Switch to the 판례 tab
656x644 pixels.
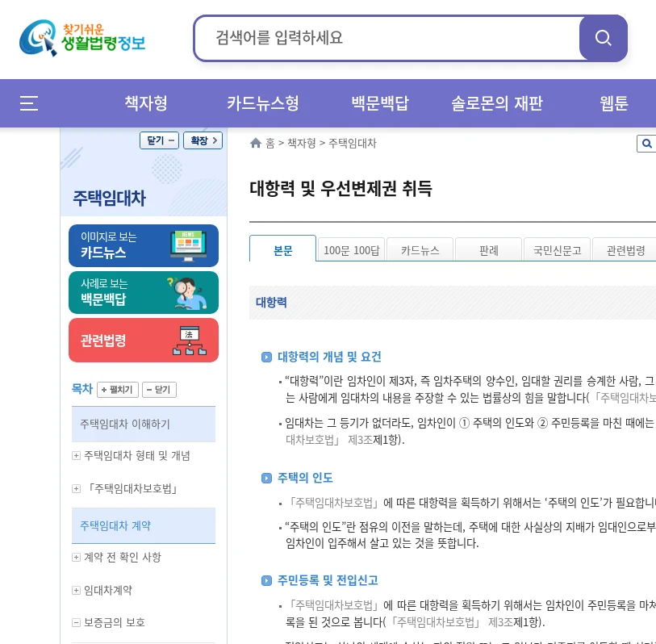coord(489,250)
